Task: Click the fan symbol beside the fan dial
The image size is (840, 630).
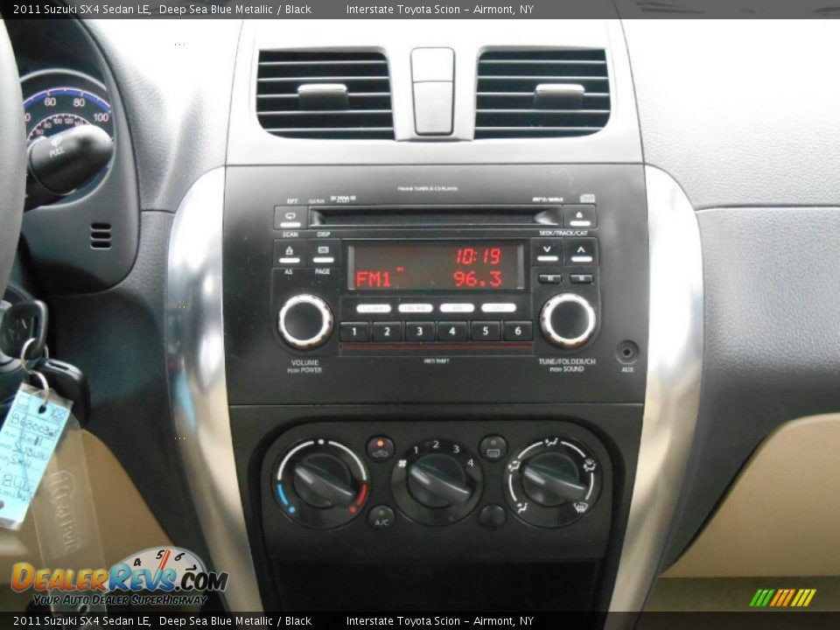Action: point(402,463)
